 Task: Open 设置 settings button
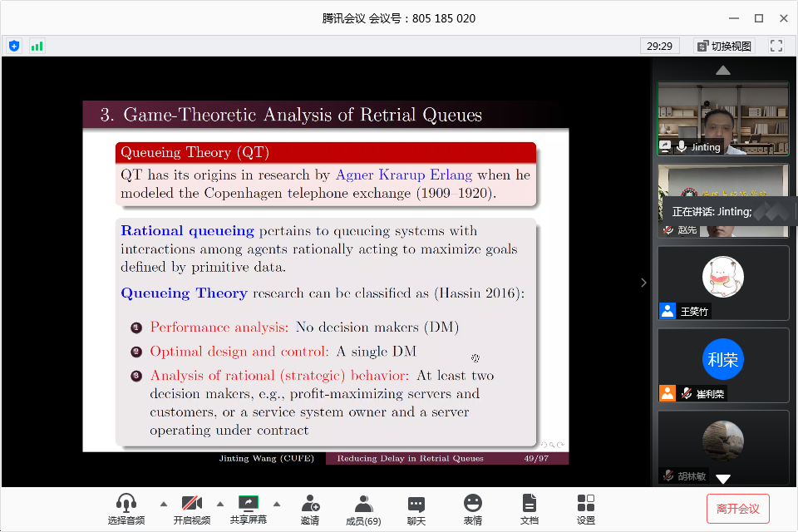pos(586,509)
